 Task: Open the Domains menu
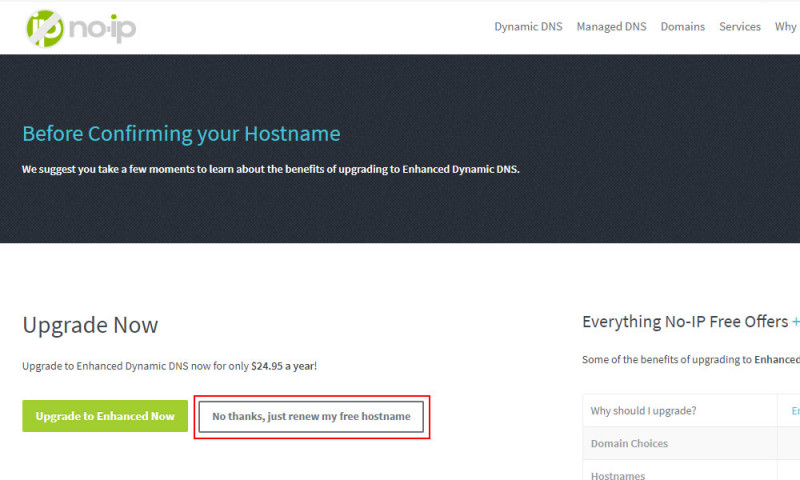click(x=683, y=27)
